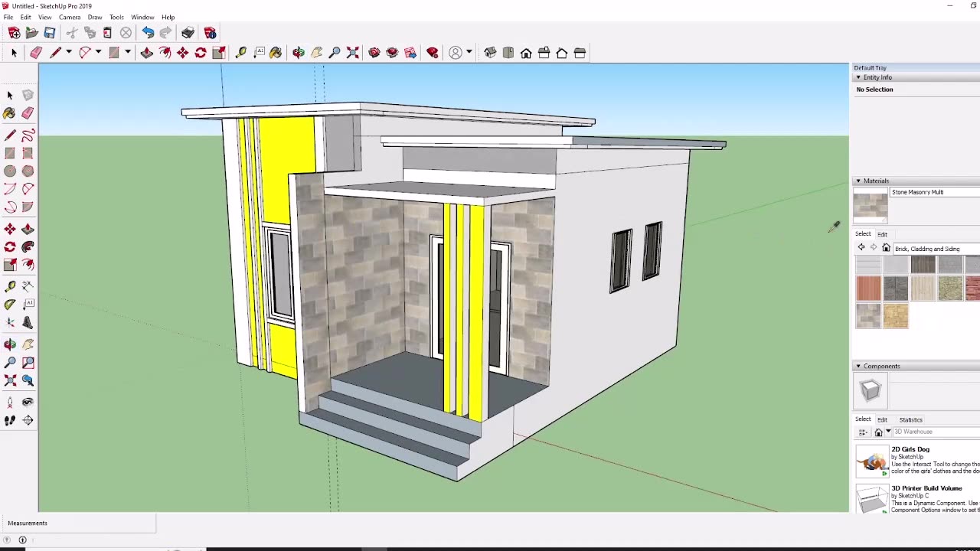Select the Push/Pull tool in top toolbar
Image resolution: width=980 pixels, height=551 pixels.
tap(146, 53)
